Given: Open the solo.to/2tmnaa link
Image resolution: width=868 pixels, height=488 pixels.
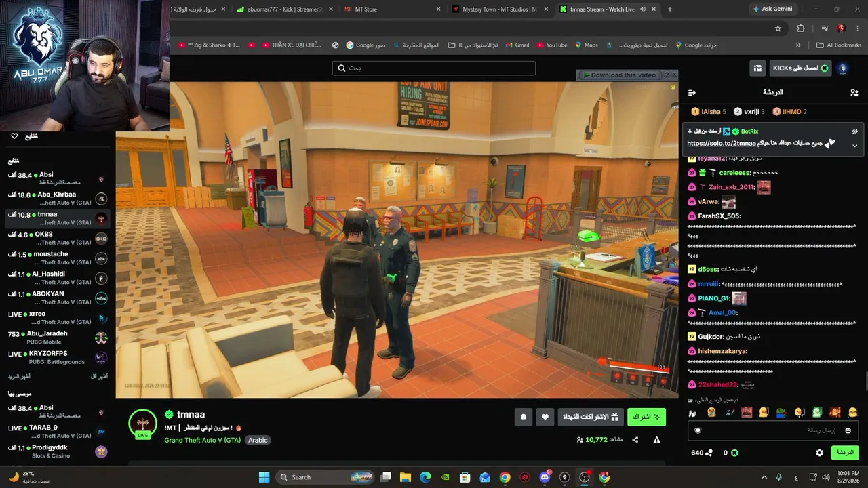Looking at the screenshot, I should click(x=721, y=144).
